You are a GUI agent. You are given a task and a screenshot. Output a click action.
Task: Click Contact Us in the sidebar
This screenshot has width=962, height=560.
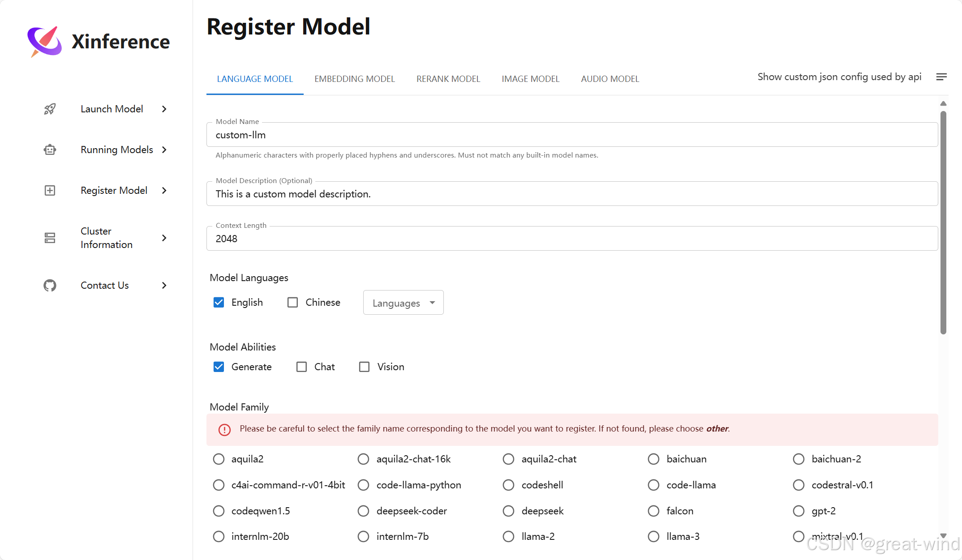tap(104, 285)
